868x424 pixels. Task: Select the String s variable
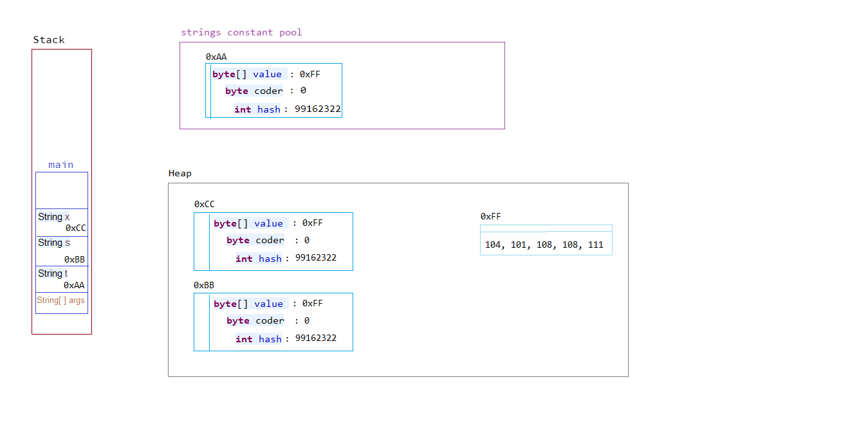click(x=54, y=243)
